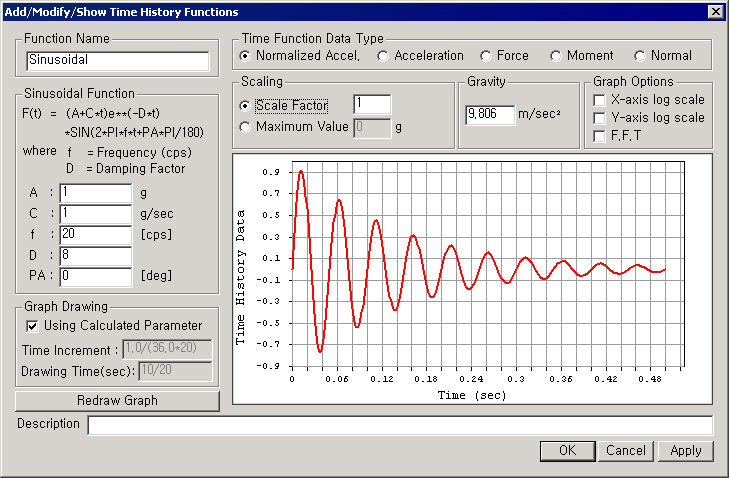729x478 pixels.
Task: Click the Gravity value field 9.806
Action: click(490, 115)
